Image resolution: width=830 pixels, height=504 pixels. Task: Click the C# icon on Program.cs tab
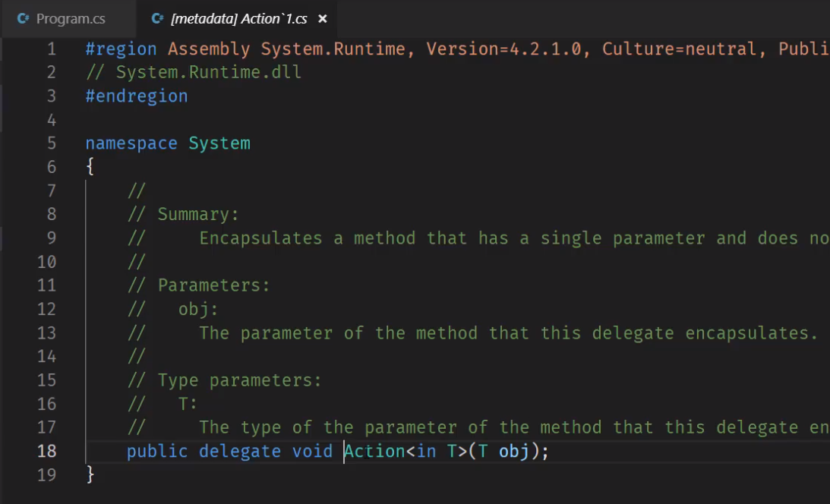(x=23, y=19)
